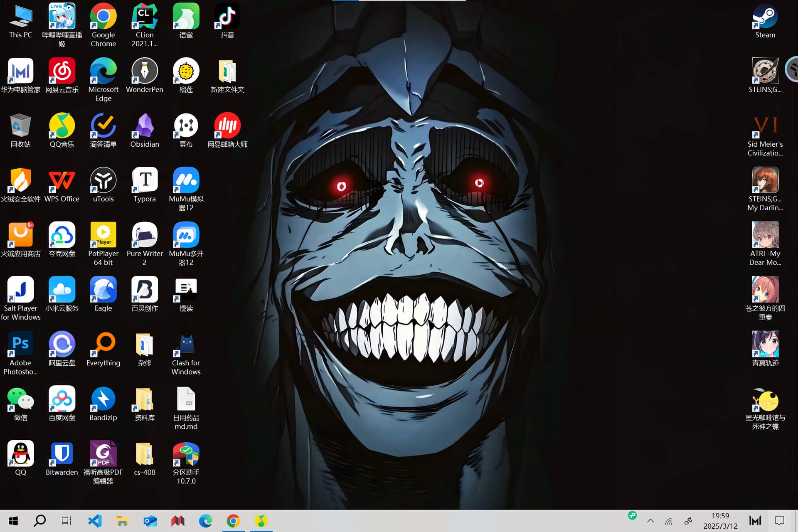Select the CLion 2021.1 desktop shortcut

pos(145,25)
